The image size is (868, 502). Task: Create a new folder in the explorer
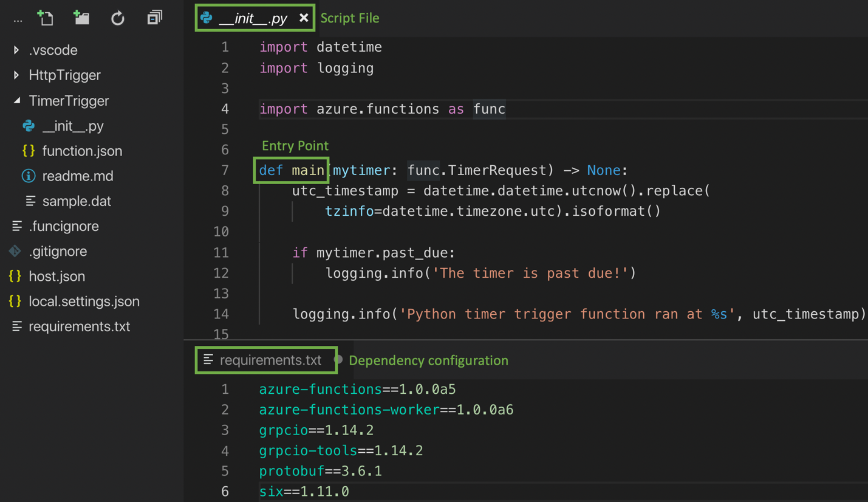(81, 18)
